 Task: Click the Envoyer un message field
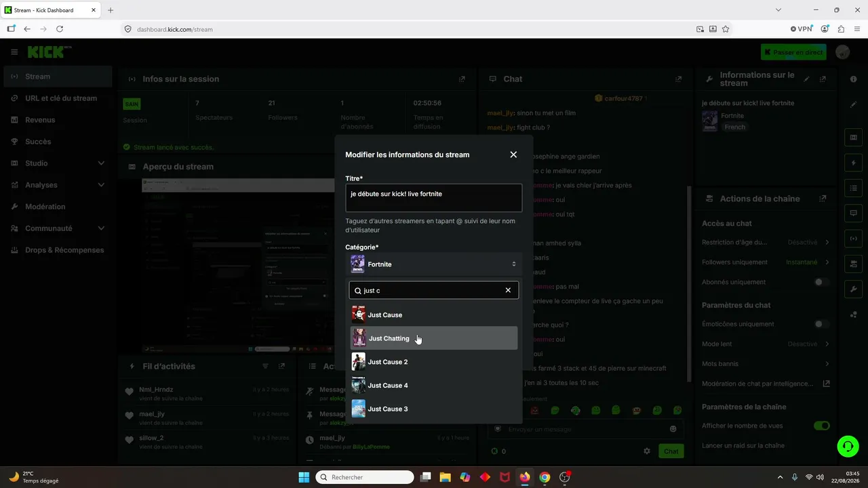[x=585, y=429]
